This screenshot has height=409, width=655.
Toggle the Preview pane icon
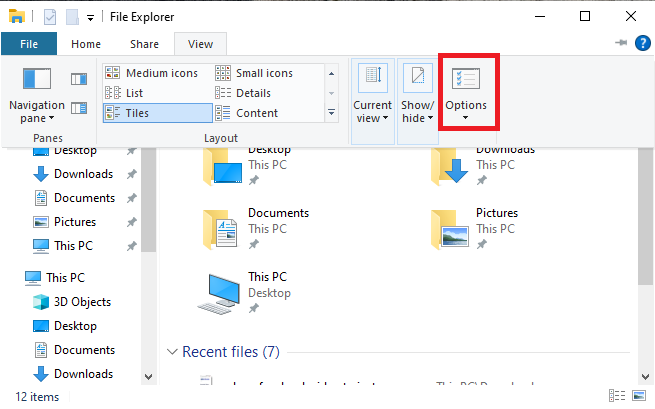tap(78, 78)
